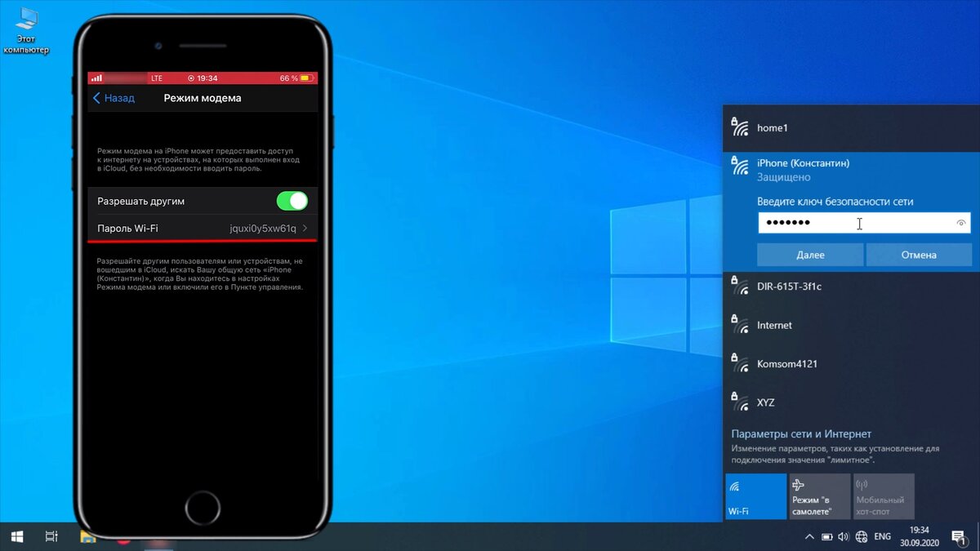Viewport: 980px width, 551px height.
Task: Click the Komsom4121 Wi-Fi signal icon
Action: pyautogui.click(x=739, y=362)
